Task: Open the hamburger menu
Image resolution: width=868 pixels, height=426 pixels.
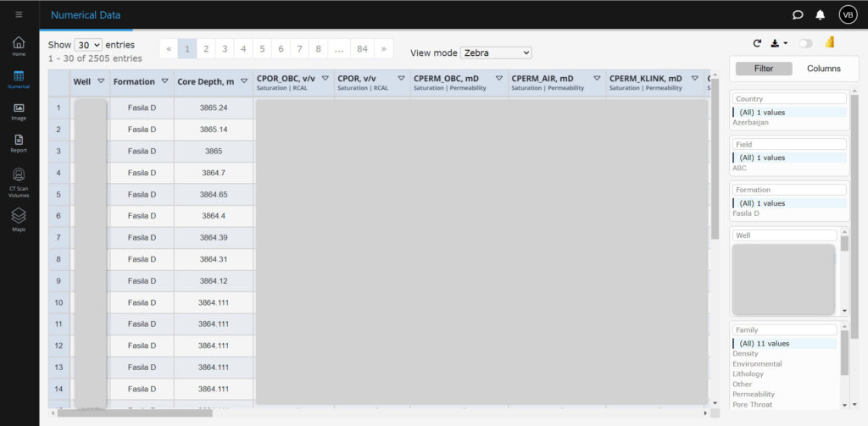Action: coord(19,14)
